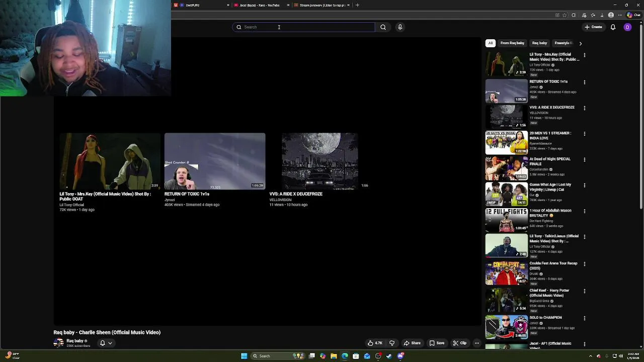
Task: Open options for Talkin2Jesus sidebar video
Action: 584,237
